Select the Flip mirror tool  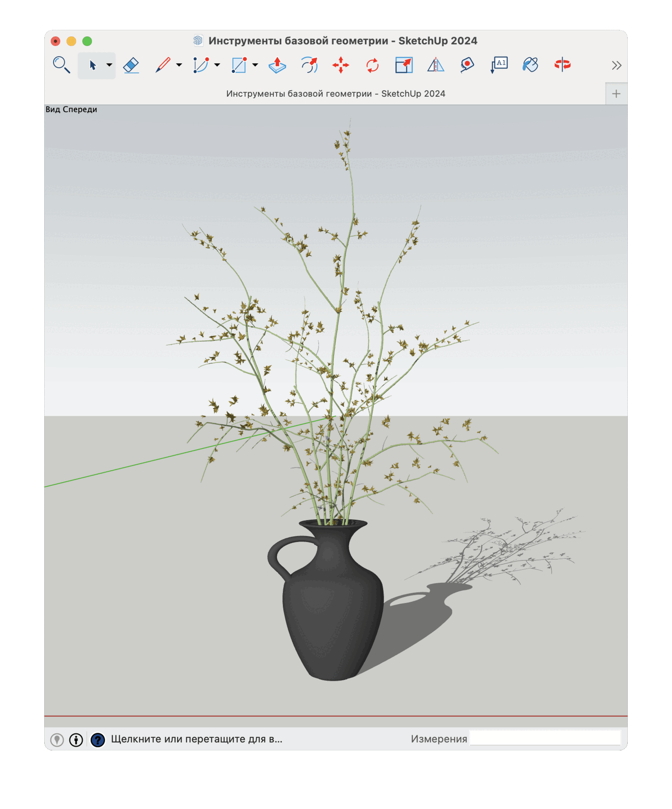pos(436,65)
